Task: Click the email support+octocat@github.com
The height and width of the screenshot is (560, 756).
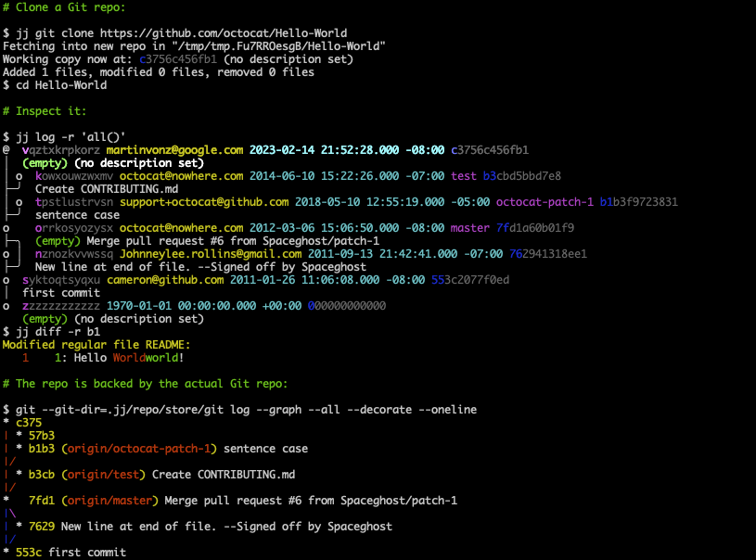Action: (x=204, y=202)
